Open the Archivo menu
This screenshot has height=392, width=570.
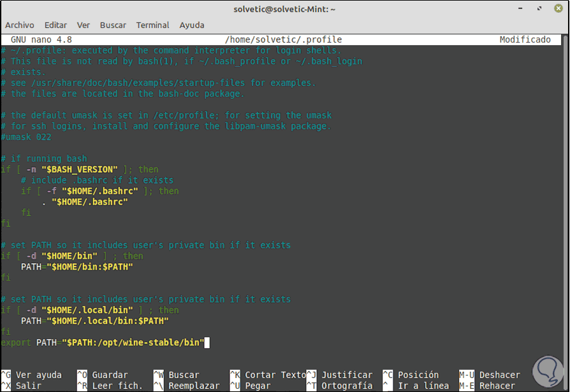point(20,25)
